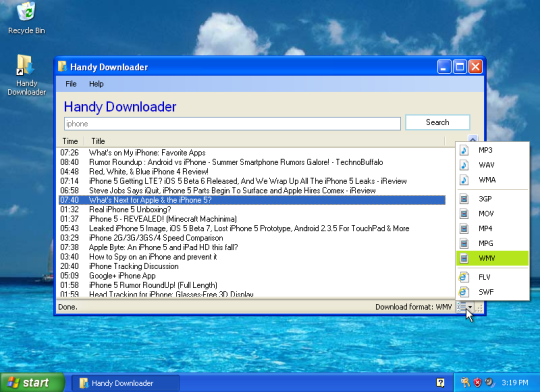Viewport: 540px width, 392px height.
Task: Select the iPhone 5 Getting LTE row
Action: pyautogui.click(x=252, y=181)
